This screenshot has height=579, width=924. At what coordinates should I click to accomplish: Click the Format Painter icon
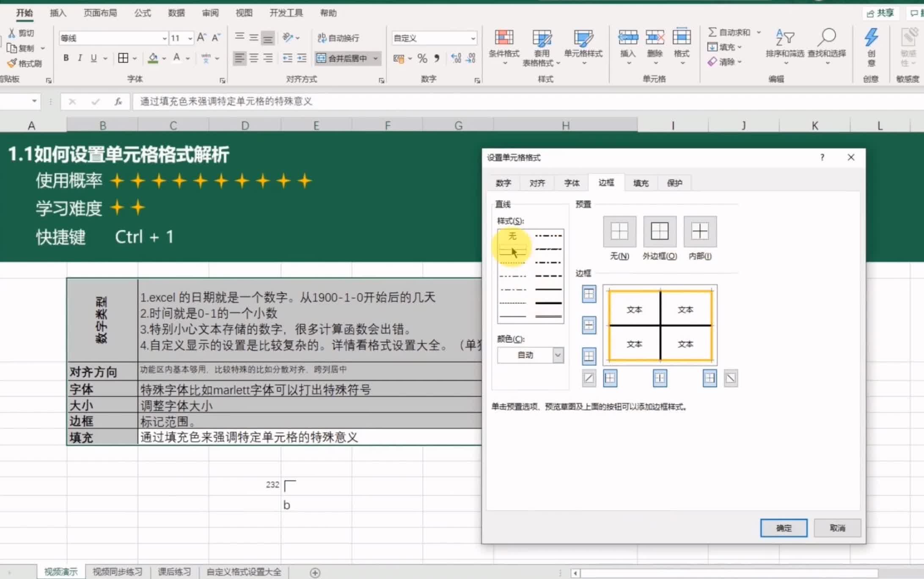(12, 63)
